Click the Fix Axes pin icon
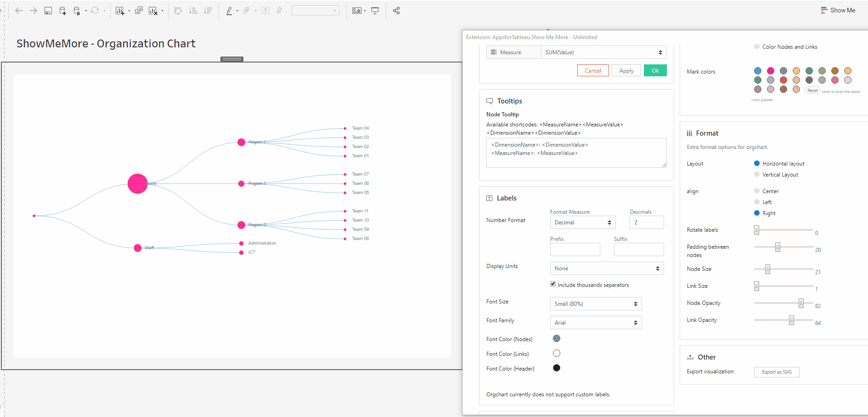868x417 pixels. tap(279, 11)
